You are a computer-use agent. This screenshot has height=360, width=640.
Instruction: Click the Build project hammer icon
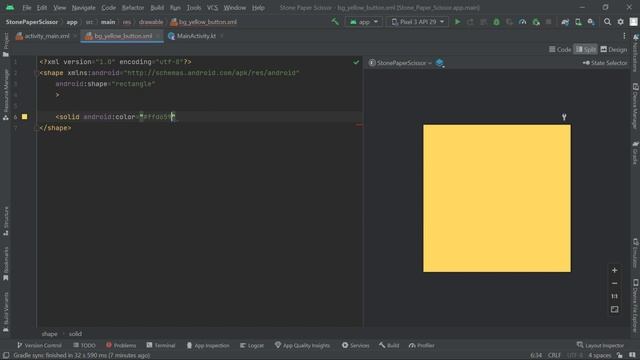(x=335, y=22)
